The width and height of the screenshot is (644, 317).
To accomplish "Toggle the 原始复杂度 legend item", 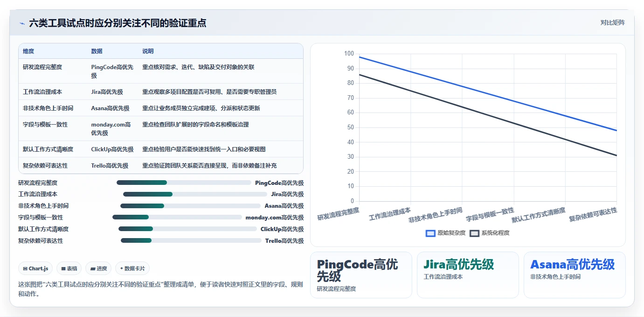I will (446, 233).
